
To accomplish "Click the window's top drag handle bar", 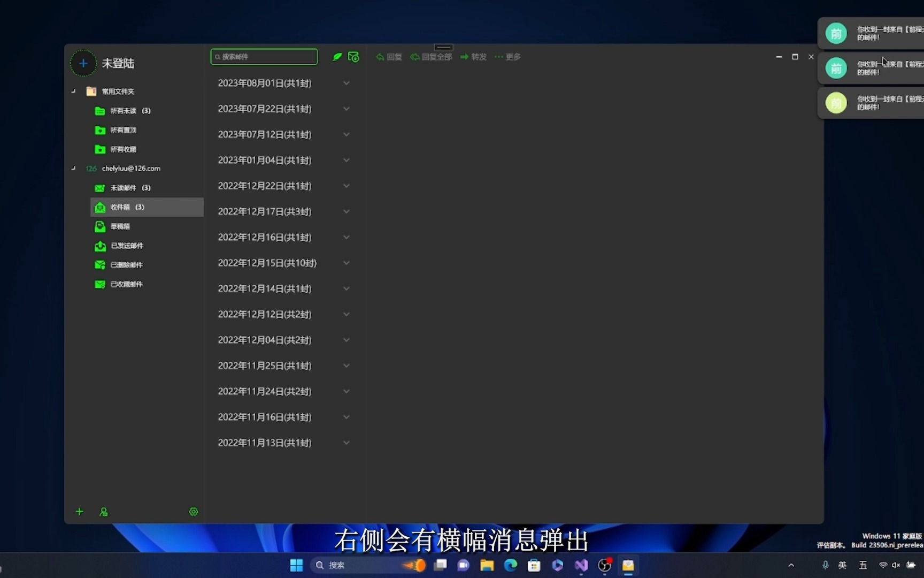I will point(443,47).
